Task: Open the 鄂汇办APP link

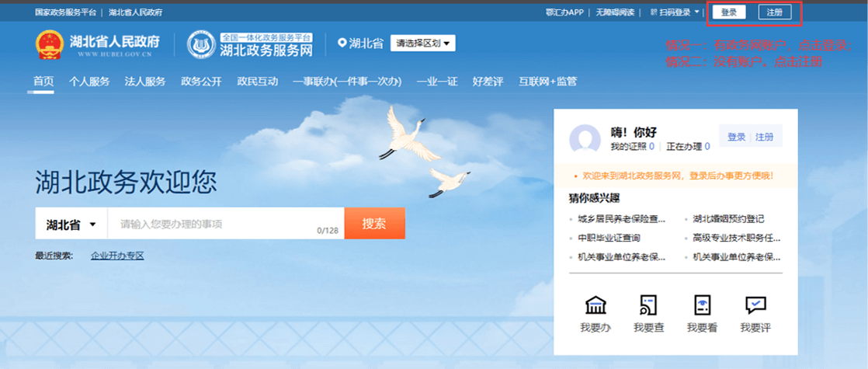Action: pos(564,12)
